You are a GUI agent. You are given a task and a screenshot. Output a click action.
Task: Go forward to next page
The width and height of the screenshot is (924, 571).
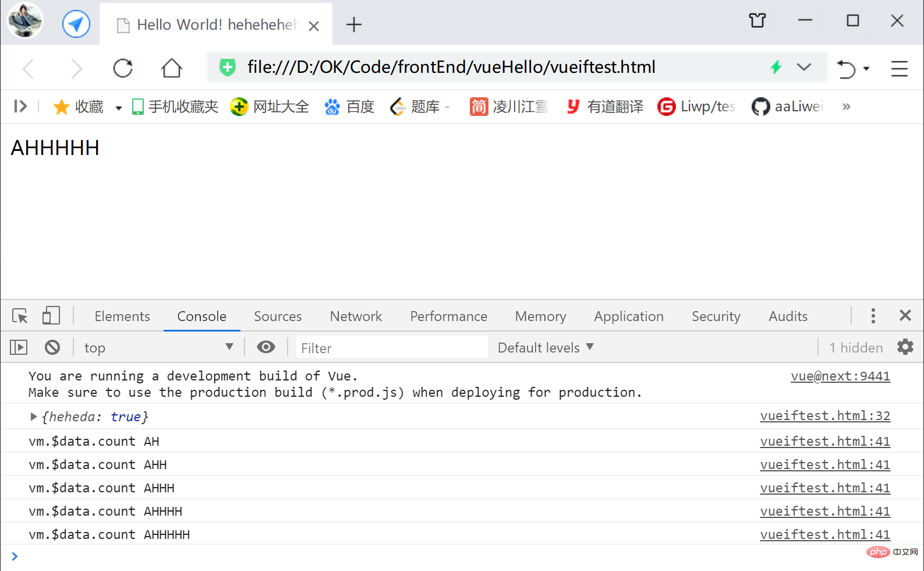(x=76, y=68)
